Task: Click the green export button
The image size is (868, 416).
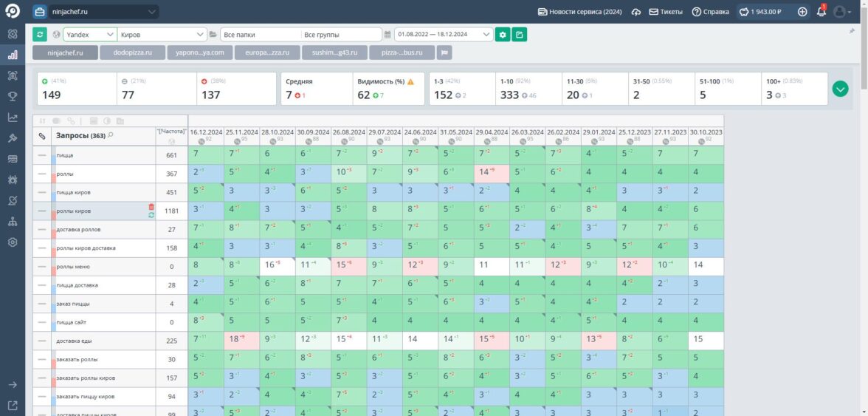Action: (x=520, y=34)
